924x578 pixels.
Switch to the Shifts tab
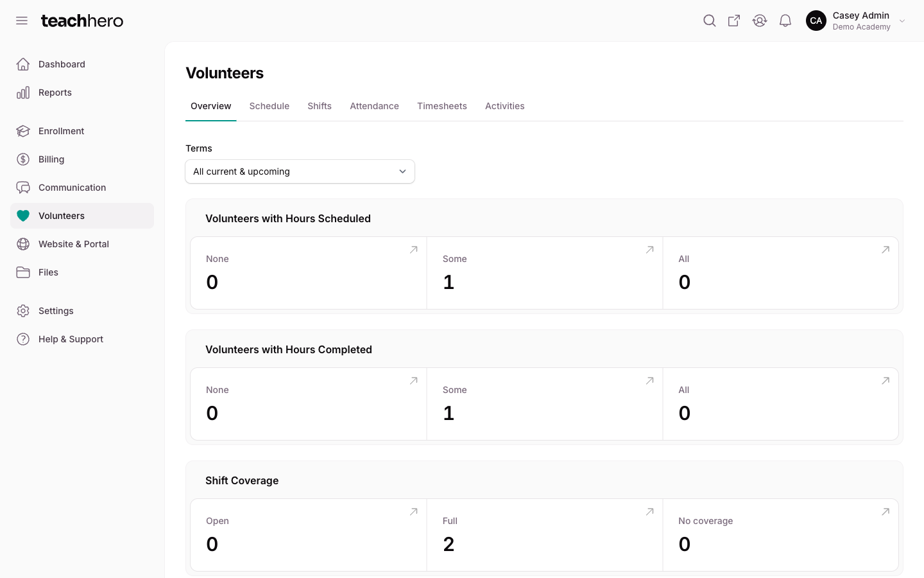(320, 106)
